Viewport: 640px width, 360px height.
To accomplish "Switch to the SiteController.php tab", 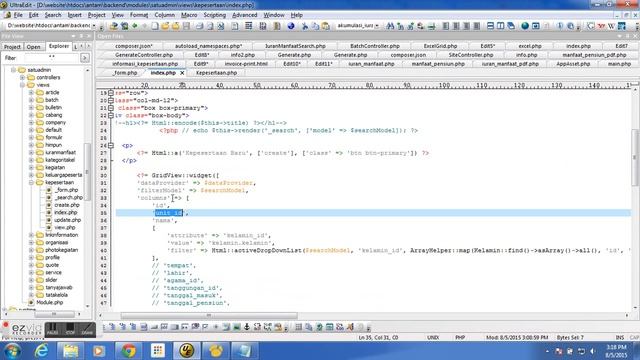I will (471, 55).
